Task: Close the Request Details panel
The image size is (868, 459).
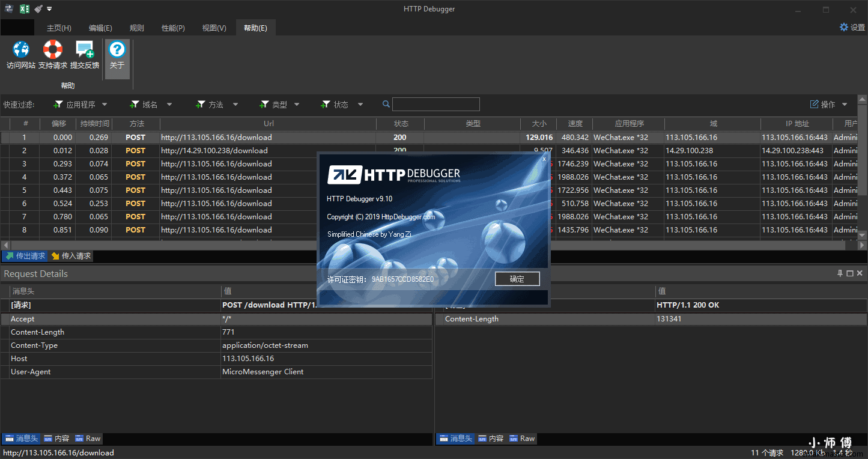Action: point(860,273)
